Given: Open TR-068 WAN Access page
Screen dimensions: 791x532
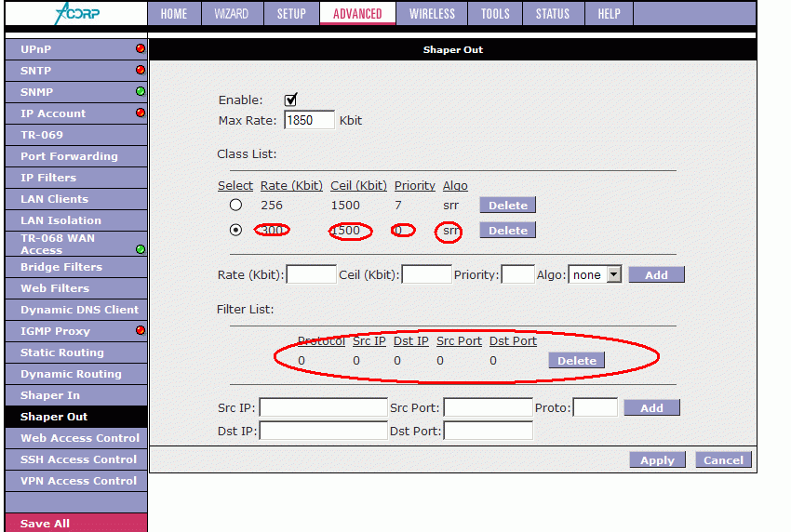Looking at the screenshot, I should coord(76,244).
